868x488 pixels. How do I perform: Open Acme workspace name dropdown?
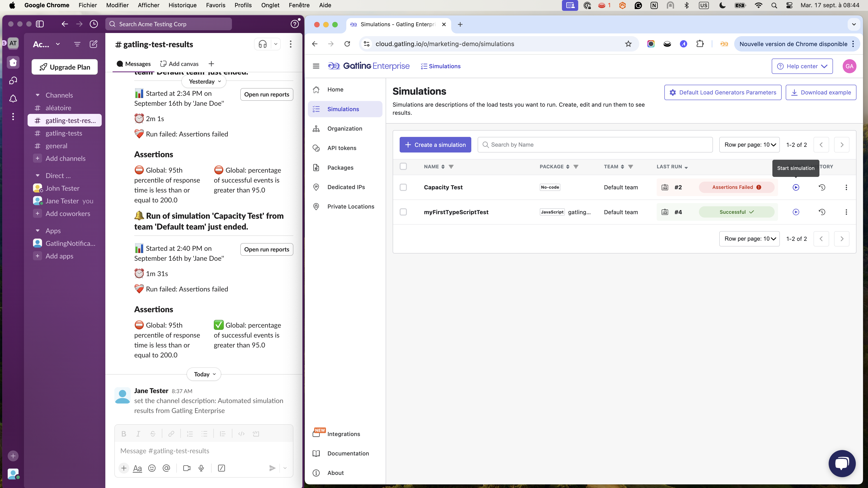(x=47, y=44)
